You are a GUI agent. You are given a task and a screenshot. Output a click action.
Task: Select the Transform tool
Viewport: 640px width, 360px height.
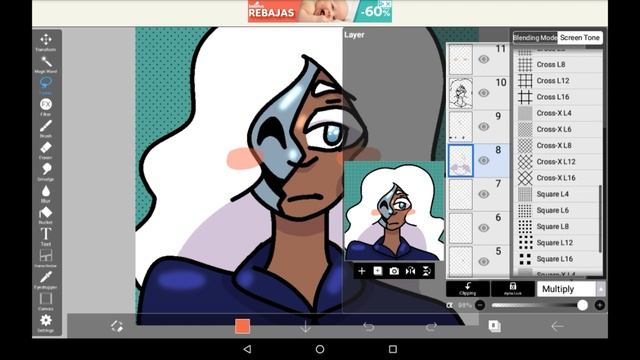(46, 42)
